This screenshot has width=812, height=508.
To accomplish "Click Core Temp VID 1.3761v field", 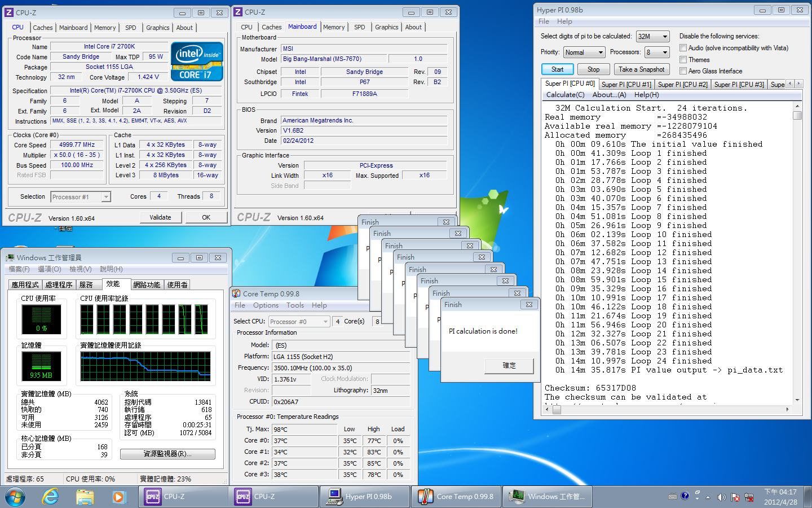I will (291, 379).
